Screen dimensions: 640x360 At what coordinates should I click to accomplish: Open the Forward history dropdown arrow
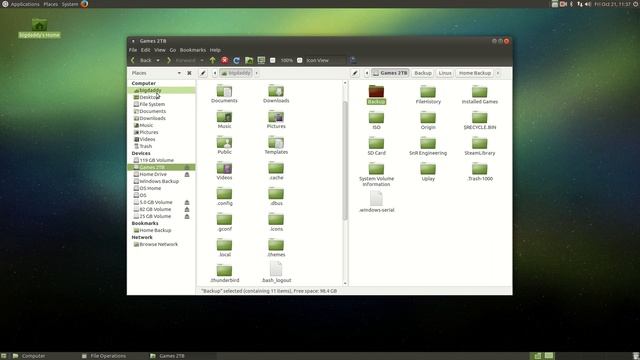click(x=202, y=60)
